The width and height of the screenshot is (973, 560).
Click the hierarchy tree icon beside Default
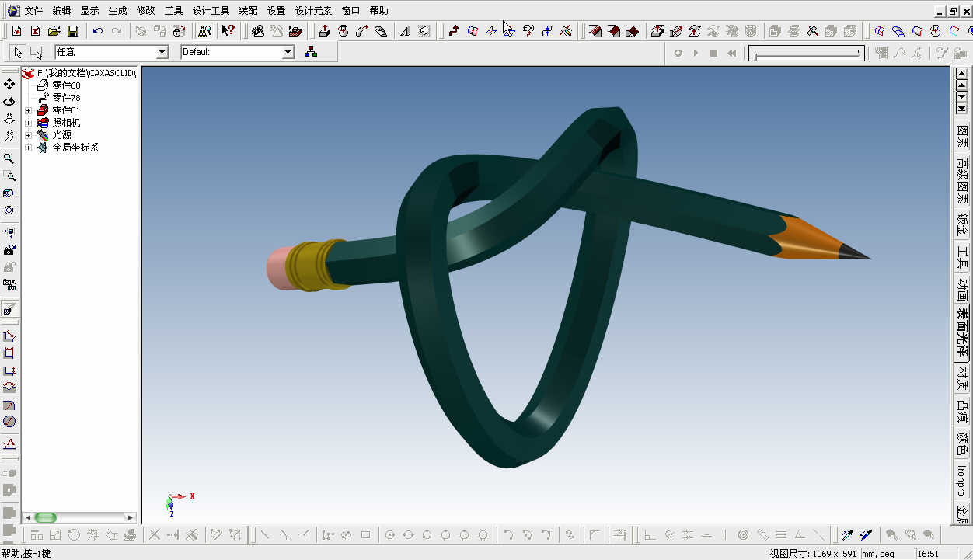[311, 52]
